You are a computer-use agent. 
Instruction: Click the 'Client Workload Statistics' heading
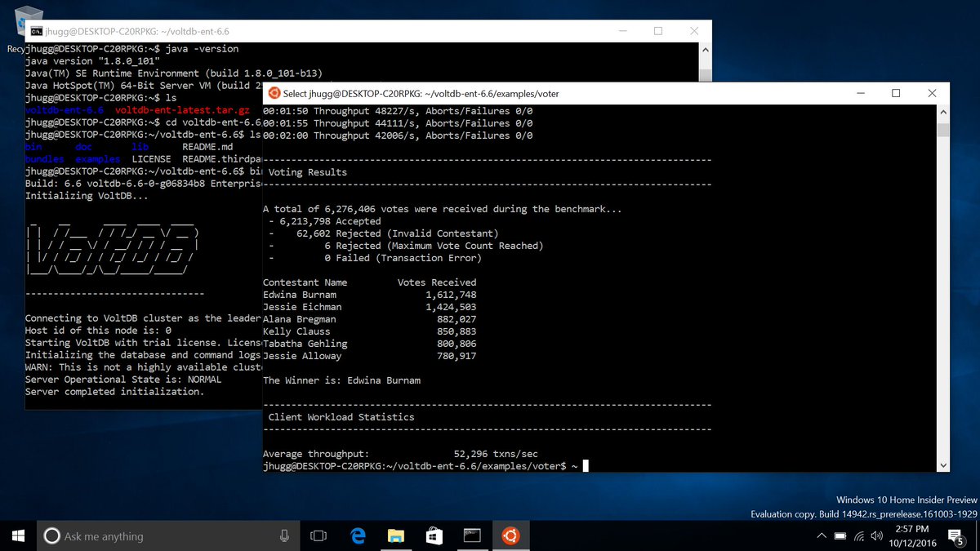pos(341,417)
